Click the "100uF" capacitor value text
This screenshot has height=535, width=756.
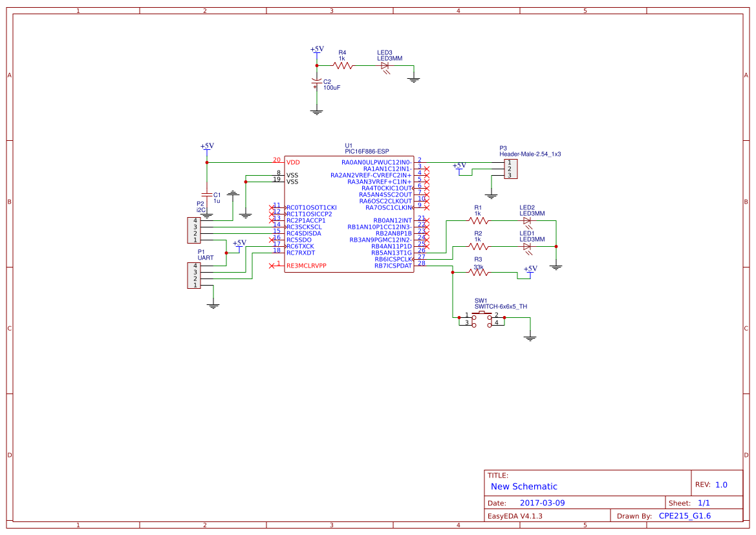[x=332, y=88]
